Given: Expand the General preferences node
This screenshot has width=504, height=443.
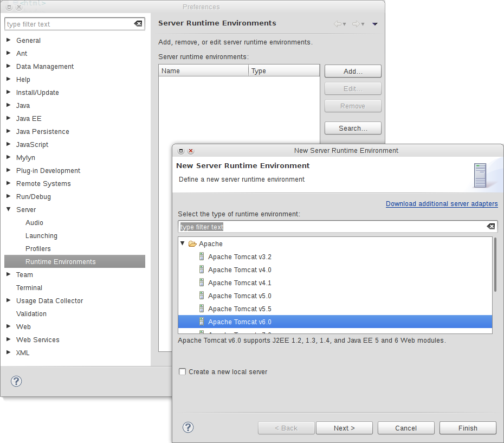Looking at the screenshot, I should [x=8, y=40].
